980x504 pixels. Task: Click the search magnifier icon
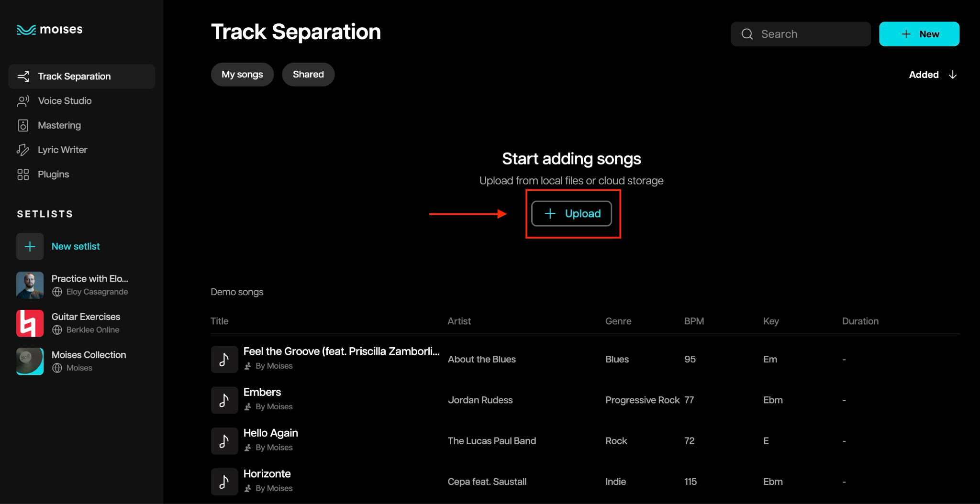pos(747,34)
